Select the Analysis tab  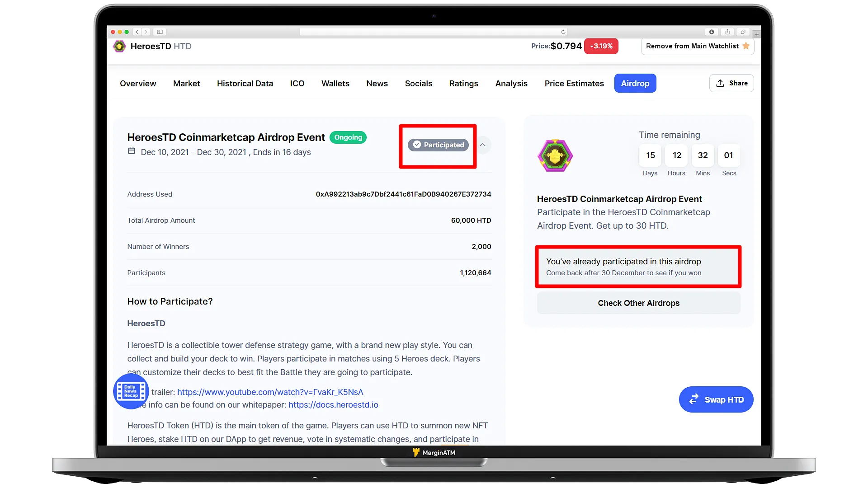[x=511, y=84]
